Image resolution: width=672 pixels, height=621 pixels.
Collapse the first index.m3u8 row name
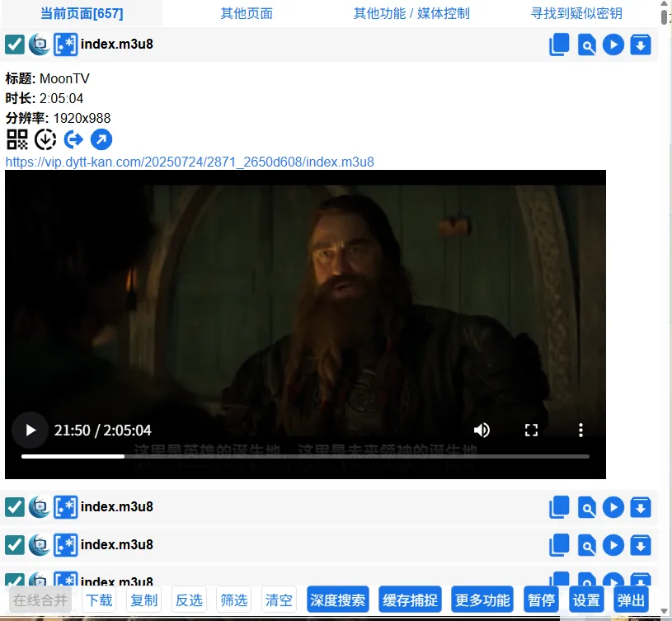[116, 44]
